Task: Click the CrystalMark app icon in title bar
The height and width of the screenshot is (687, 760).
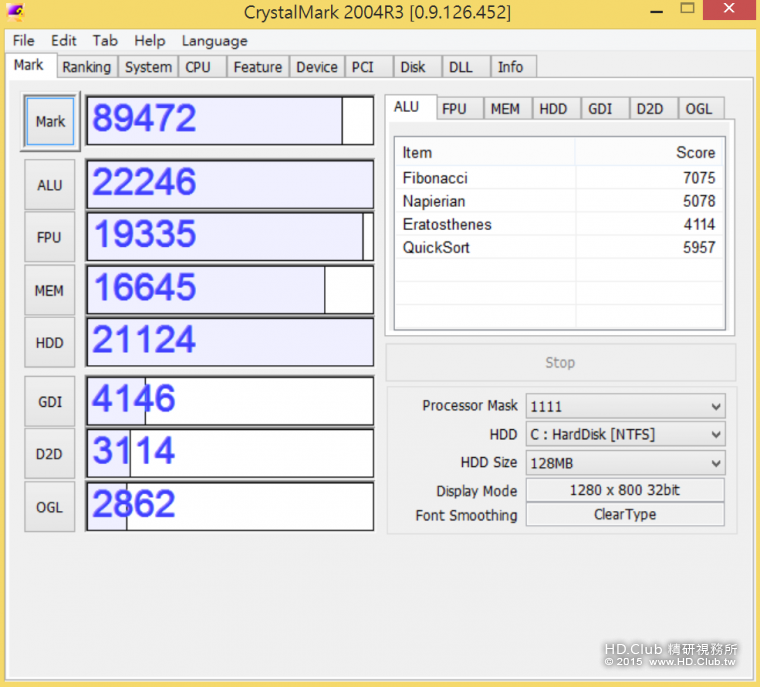Action: (x=15, y=12)
